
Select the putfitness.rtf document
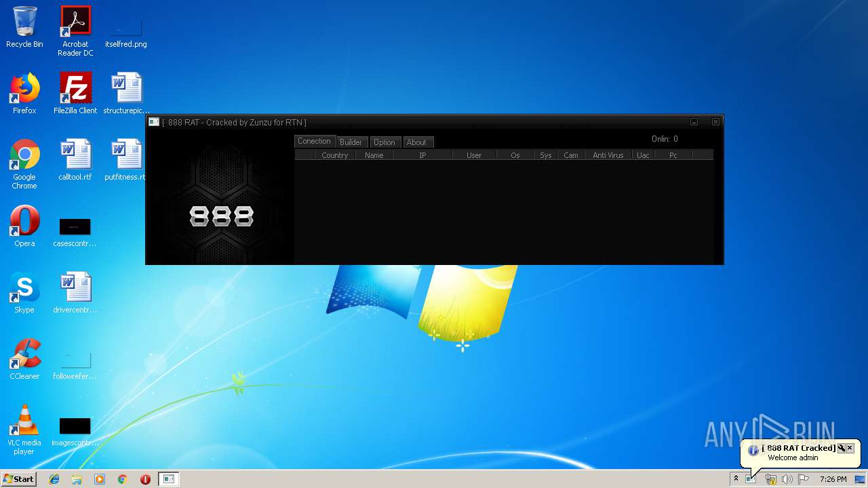pos(126,160)
